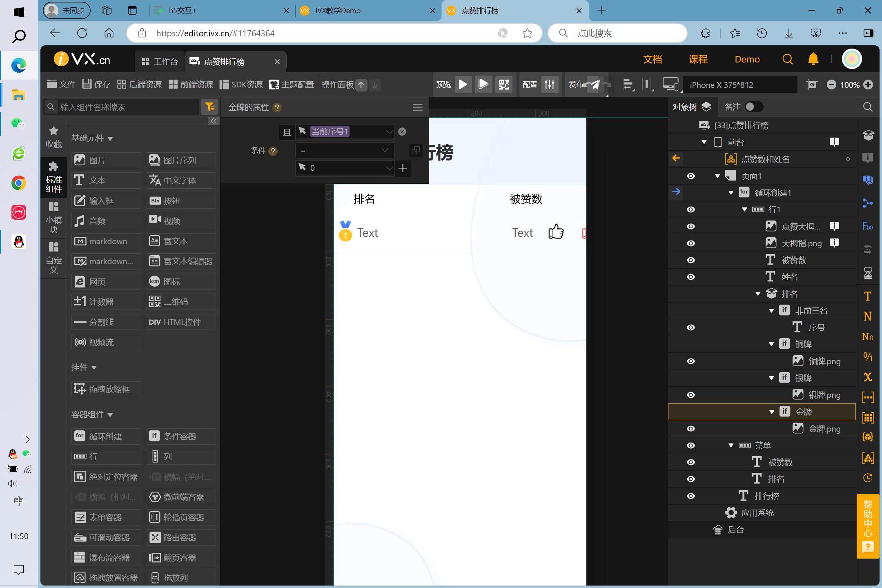Click the search icon in top bar
This screenshot has height=588, width=882.
pos(787,59)
